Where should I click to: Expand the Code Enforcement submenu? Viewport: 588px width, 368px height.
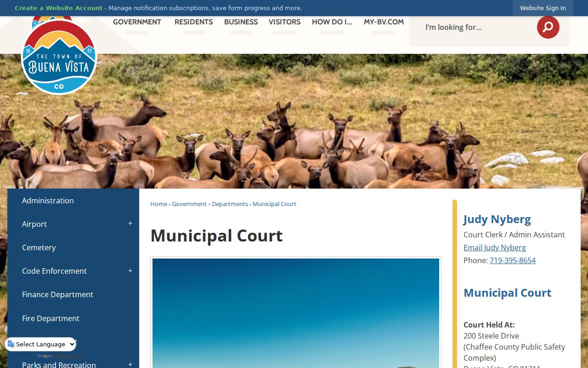tap(130, 271)
